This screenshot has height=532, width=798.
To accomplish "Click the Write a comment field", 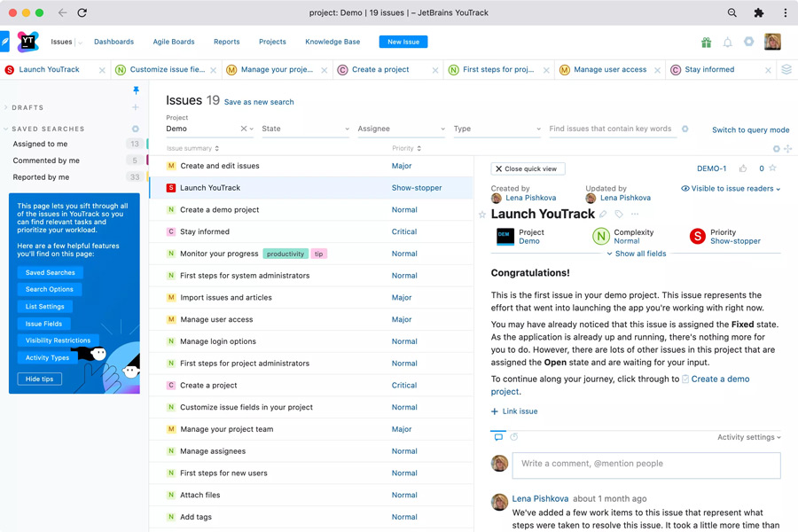I will tap(646, 464).
